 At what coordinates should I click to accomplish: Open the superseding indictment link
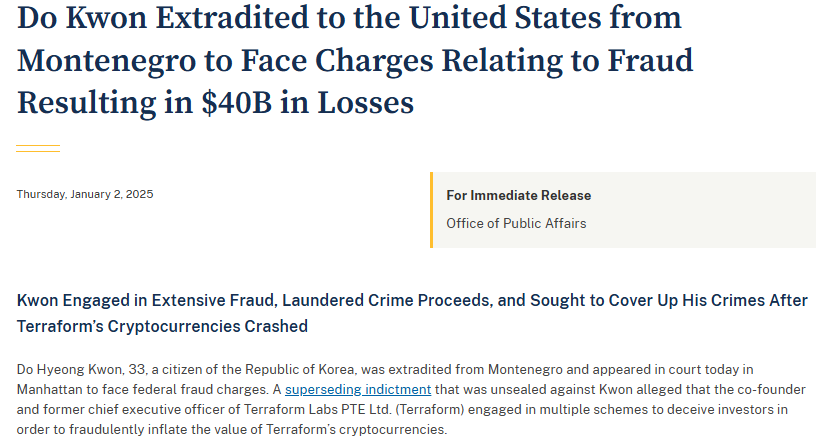(x=358, y=390)
